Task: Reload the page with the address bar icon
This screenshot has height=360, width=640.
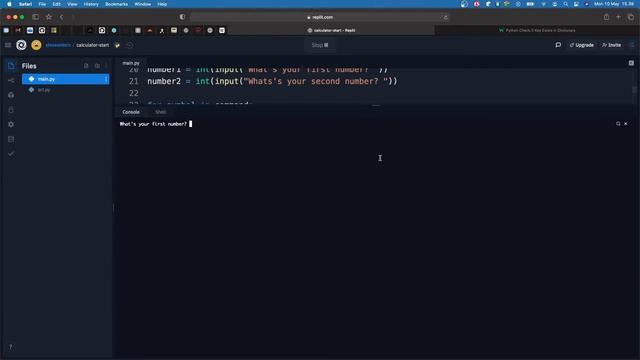Action: (x=445, y=17)
